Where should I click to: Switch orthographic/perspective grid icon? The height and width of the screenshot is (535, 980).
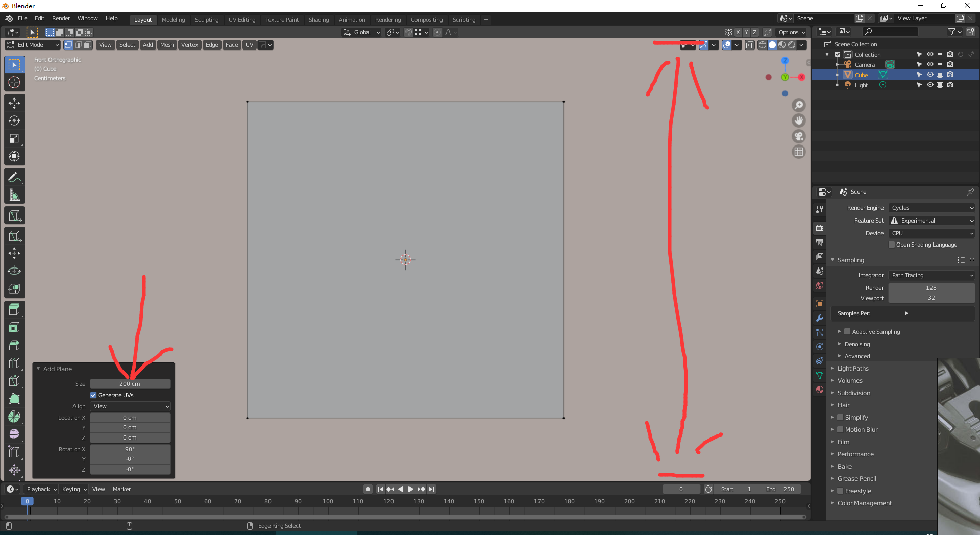coord(799,152)
